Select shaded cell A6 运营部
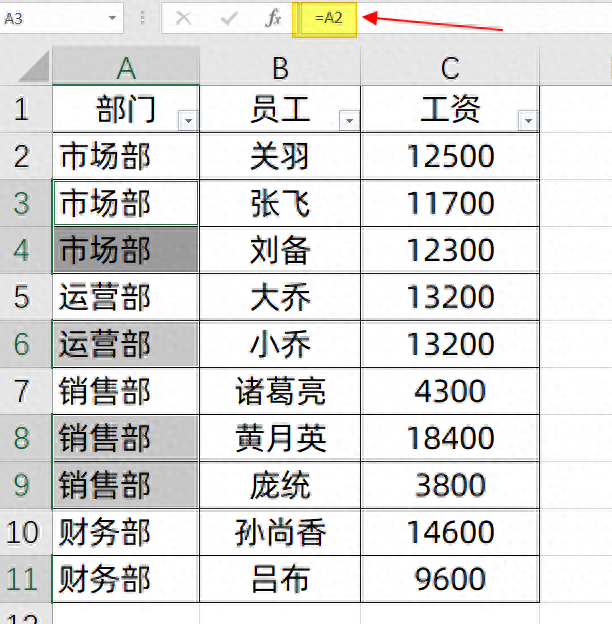Image resolution: width=612 pixels, height=624 pixels. (126, 344)
